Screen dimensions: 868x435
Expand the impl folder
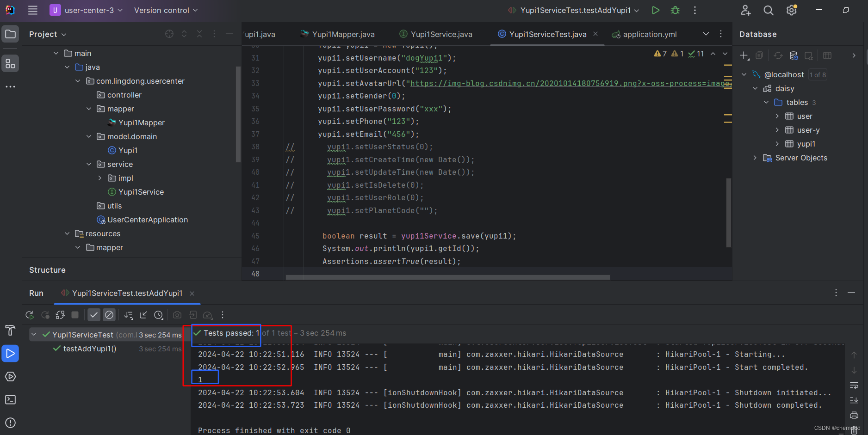click(100, 178)
